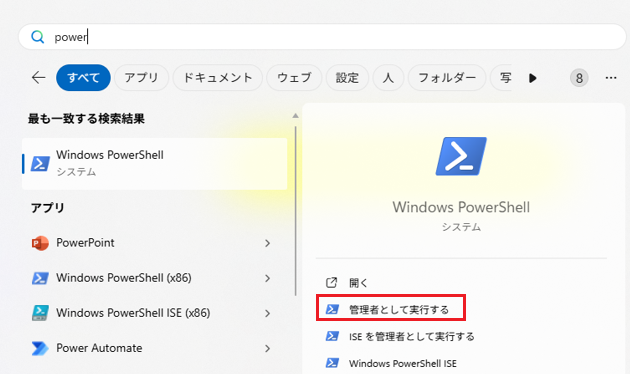630x374 pixels.
Task: Select the すべて filter tab
Action: 83,78
